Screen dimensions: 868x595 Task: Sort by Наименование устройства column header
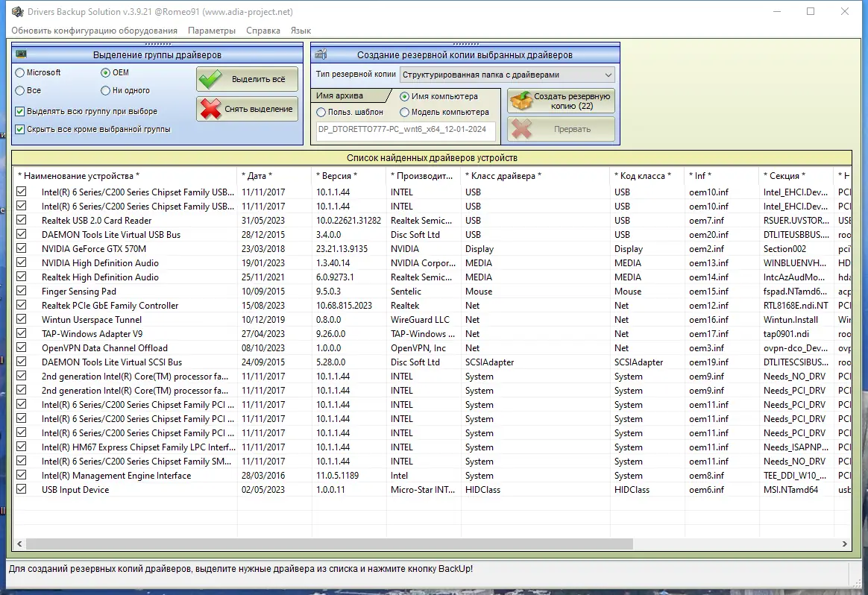pyautogui.click(x=126, y=176)
